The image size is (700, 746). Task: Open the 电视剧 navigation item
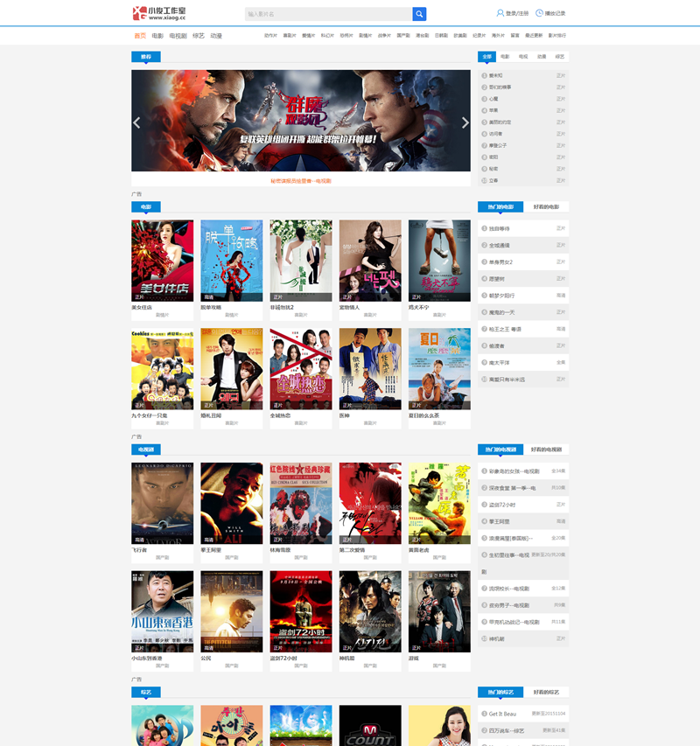click(178, 36)
